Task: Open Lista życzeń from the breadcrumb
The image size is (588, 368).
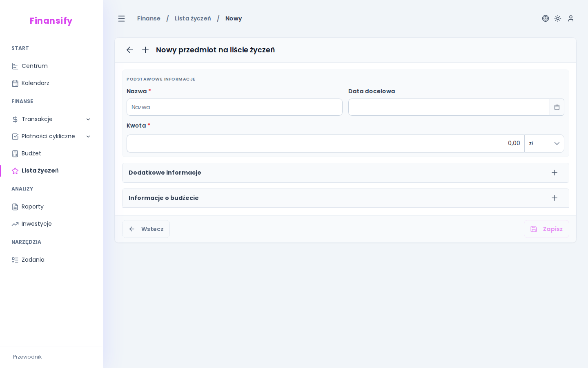Action: (193, 18)
